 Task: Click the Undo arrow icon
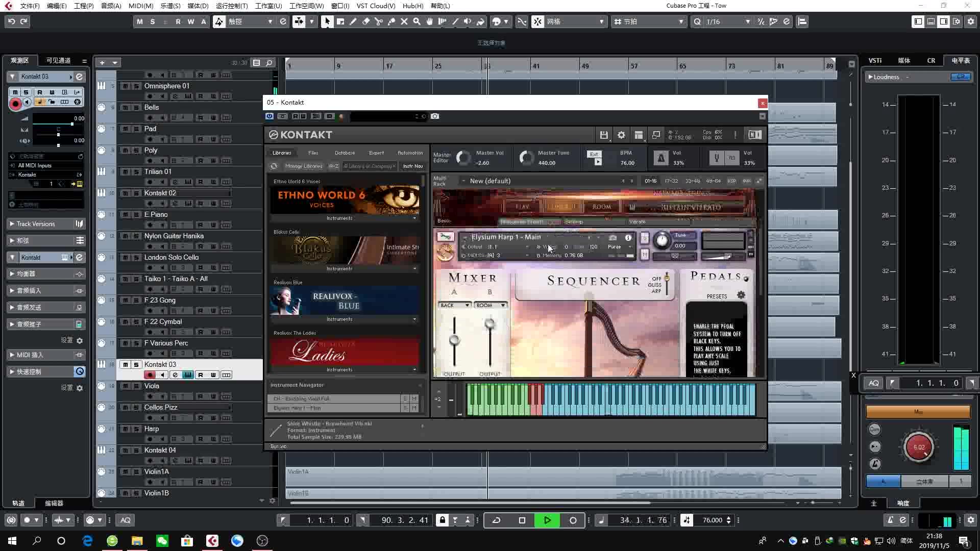(11, 21)
